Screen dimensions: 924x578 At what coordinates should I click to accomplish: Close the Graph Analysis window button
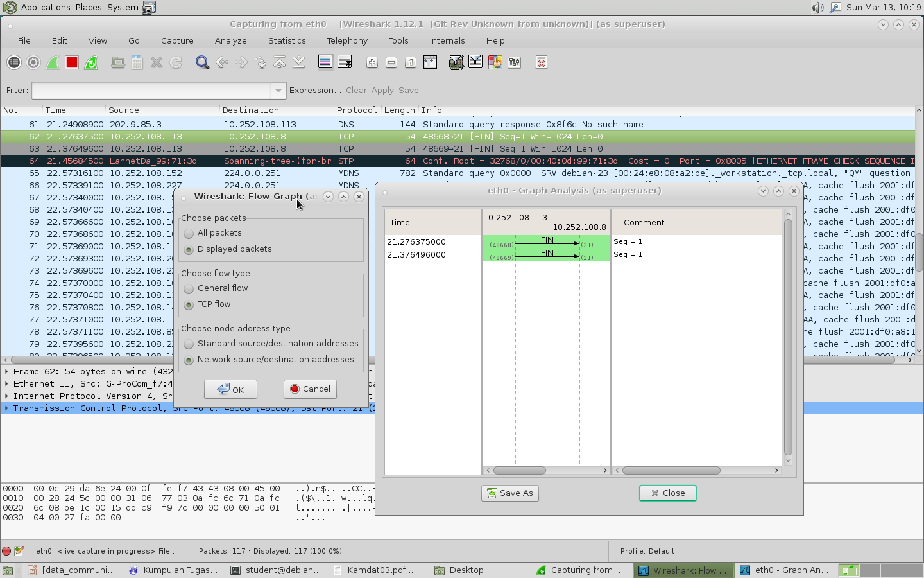tap(668, 493)
